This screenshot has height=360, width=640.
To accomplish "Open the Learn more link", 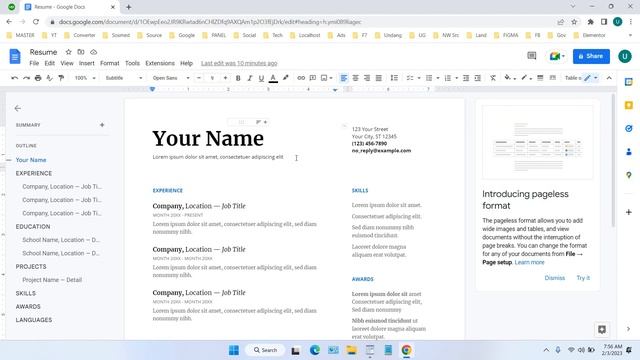I will tap(529, 262).
